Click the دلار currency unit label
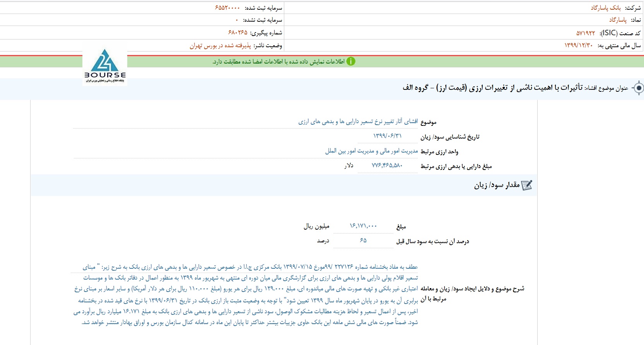 (x=349, y=165)
